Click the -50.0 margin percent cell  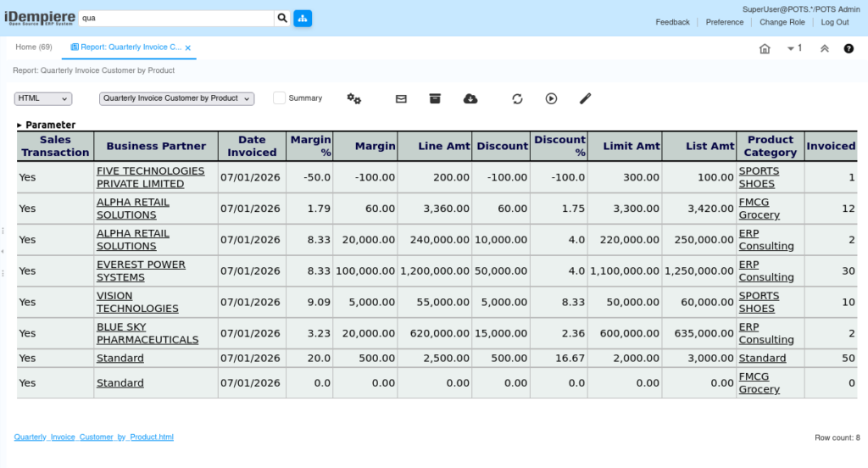tap(309, 177)
